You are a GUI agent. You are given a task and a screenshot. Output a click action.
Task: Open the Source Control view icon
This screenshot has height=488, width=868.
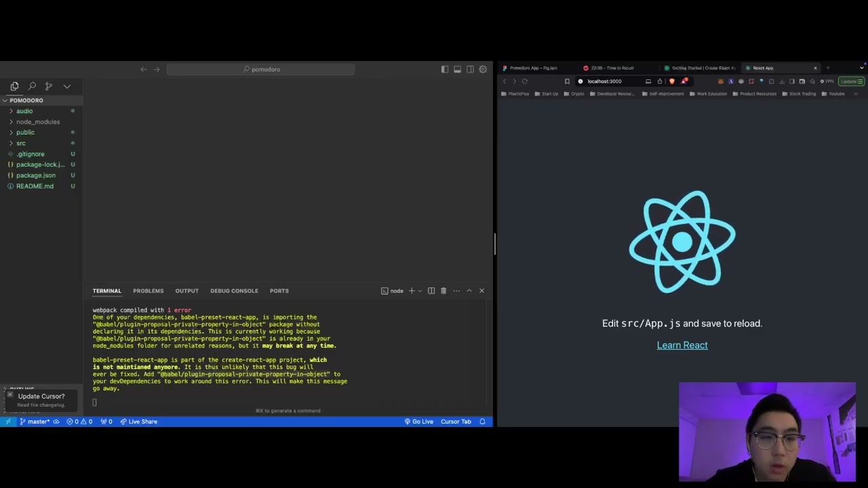(49, 86)
